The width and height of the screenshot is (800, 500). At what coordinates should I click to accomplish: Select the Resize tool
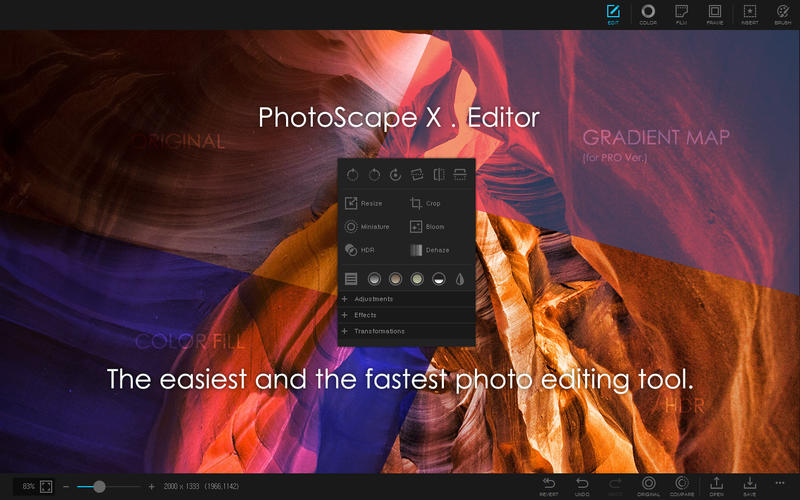point(364,203)
